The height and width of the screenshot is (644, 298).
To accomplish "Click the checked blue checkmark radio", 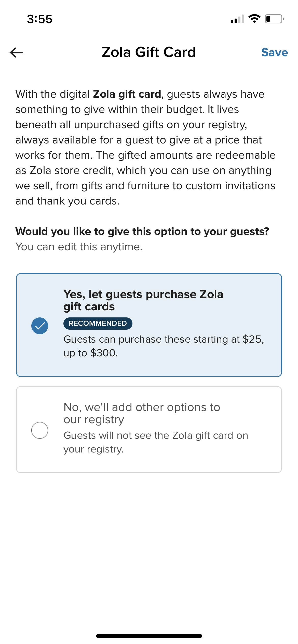I will tap(40, 326).
